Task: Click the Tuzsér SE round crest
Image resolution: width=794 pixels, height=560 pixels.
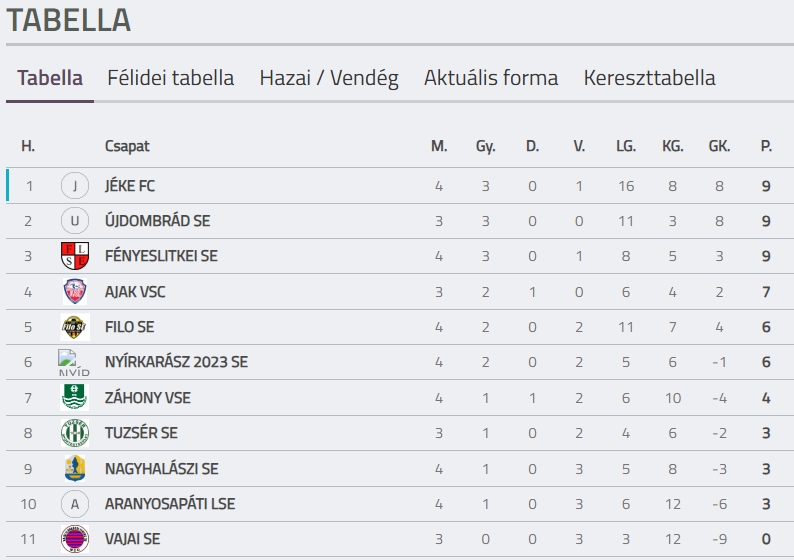Action: 74,433
